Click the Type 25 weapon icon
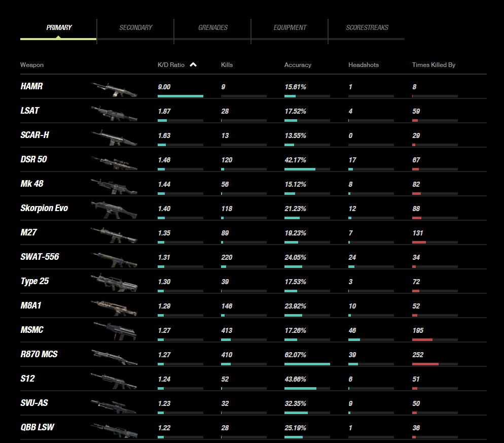 tap(114, 283)
